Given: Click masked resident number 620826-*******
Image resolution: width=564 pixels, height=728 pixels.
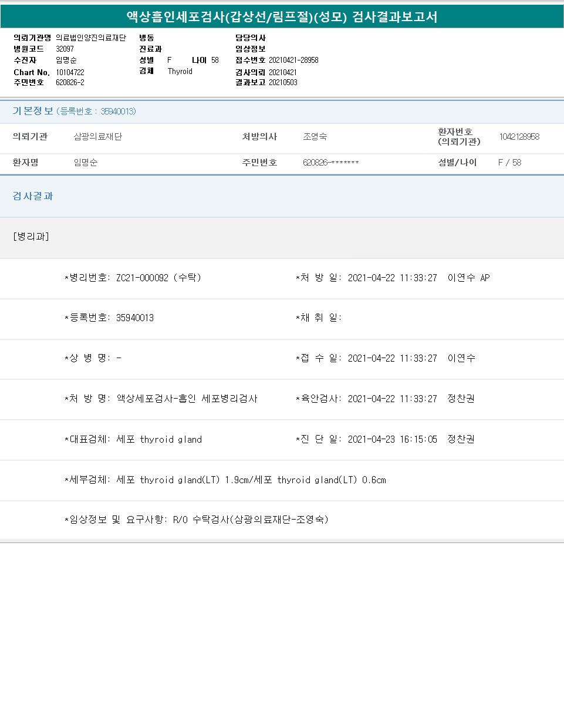Looking at the screenshot, I should pos(330,162).
